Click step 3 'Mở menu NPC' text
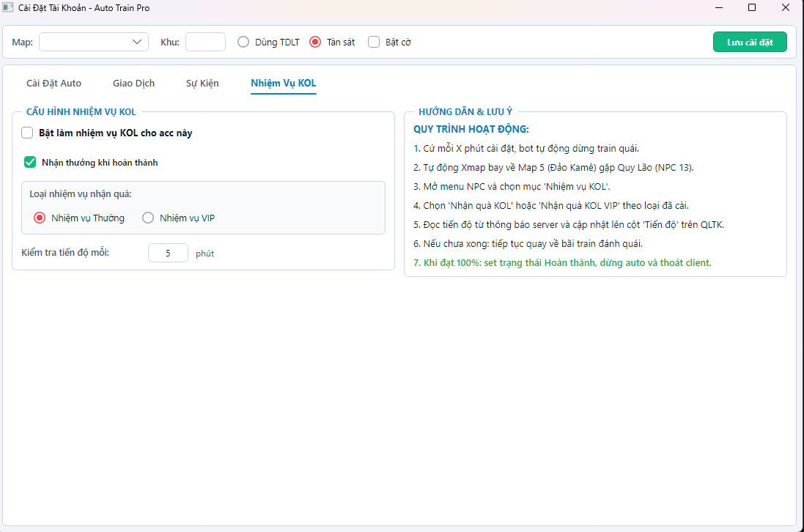 (512, 187)
